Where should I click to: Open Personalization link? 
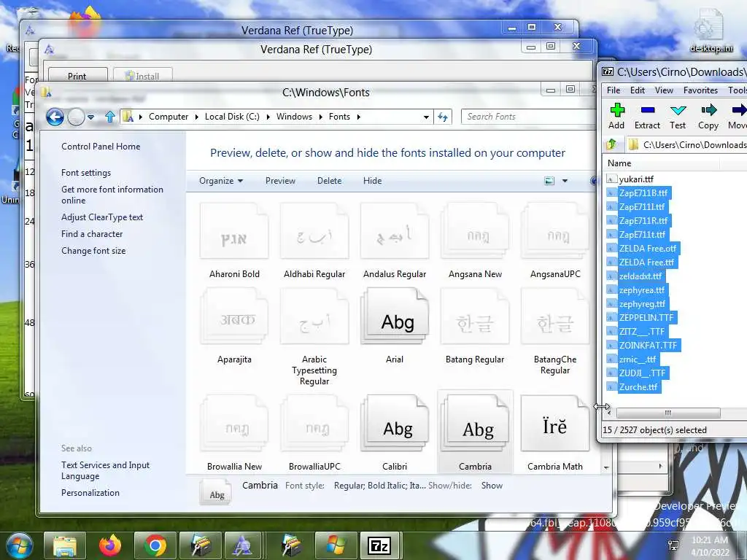(90, 493)
